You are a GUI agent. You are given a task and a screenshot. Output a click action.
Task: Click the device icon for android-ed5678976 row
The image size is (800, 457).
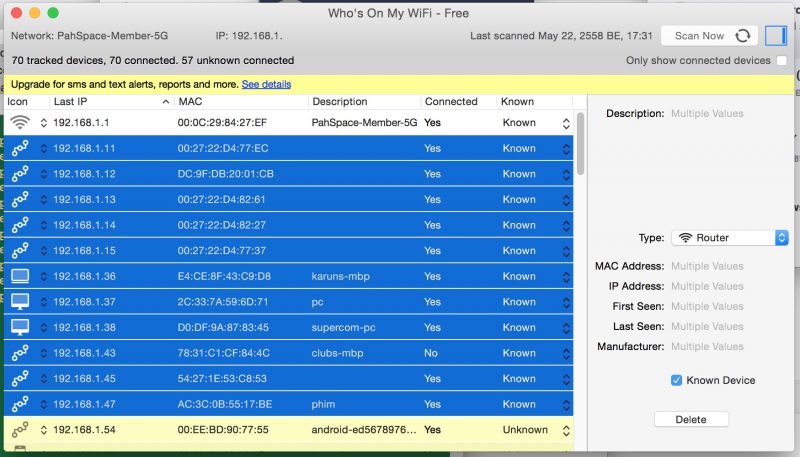click(20, 430)
